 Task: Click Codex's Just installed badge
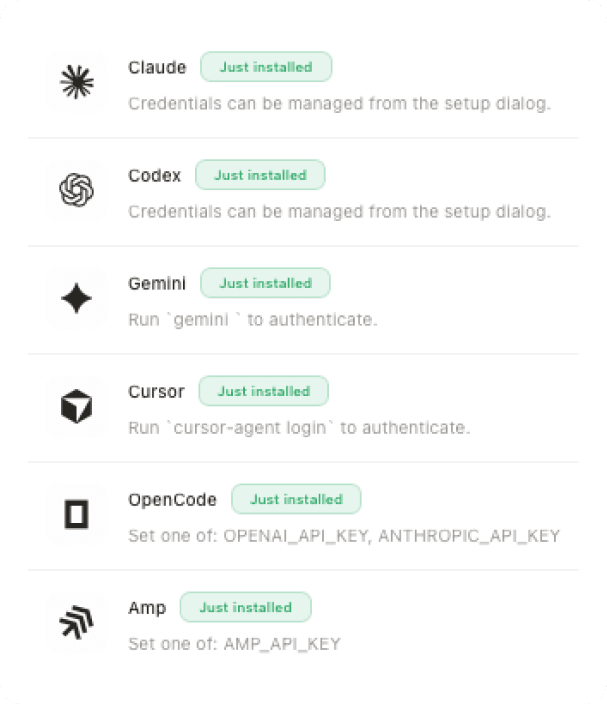260,175
